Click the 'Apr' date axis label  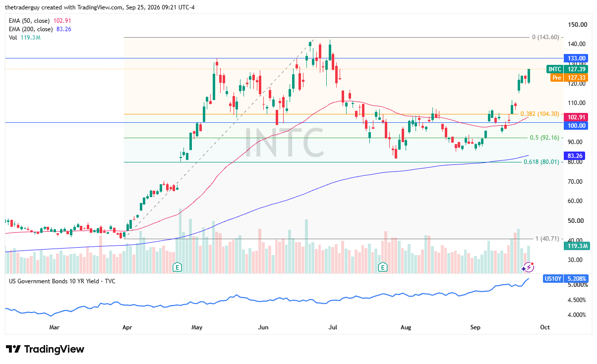(x=127, y=327)
